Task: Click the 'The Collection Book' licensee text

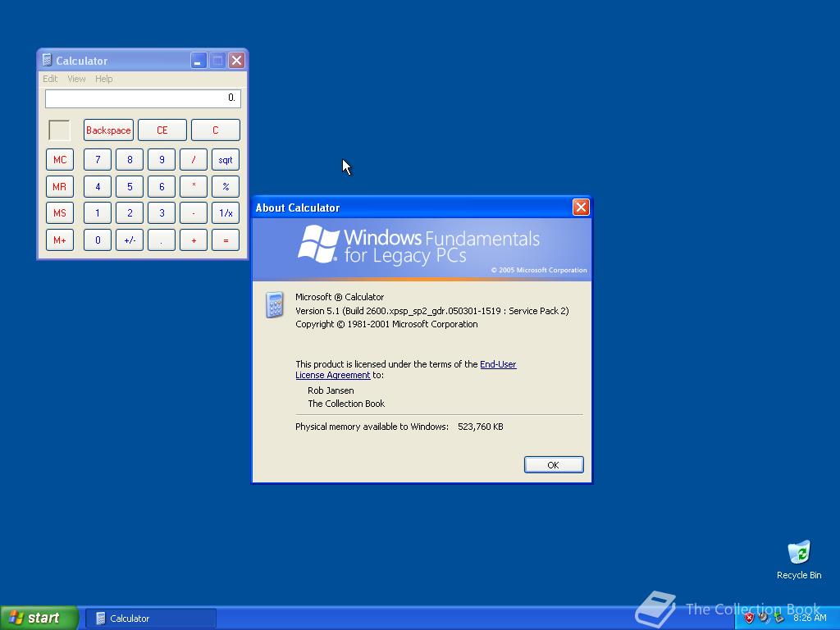Action: click(x=346, y=404)
